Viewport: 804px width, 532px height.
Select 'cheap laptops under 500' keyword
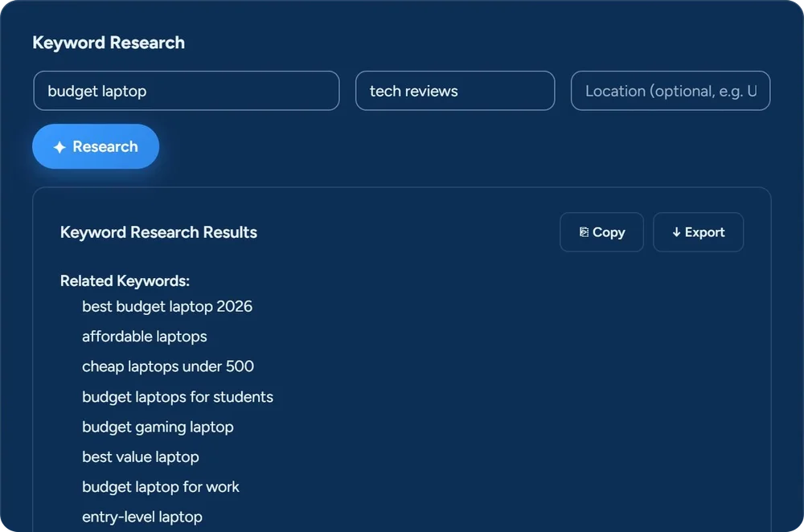[168, 366]
